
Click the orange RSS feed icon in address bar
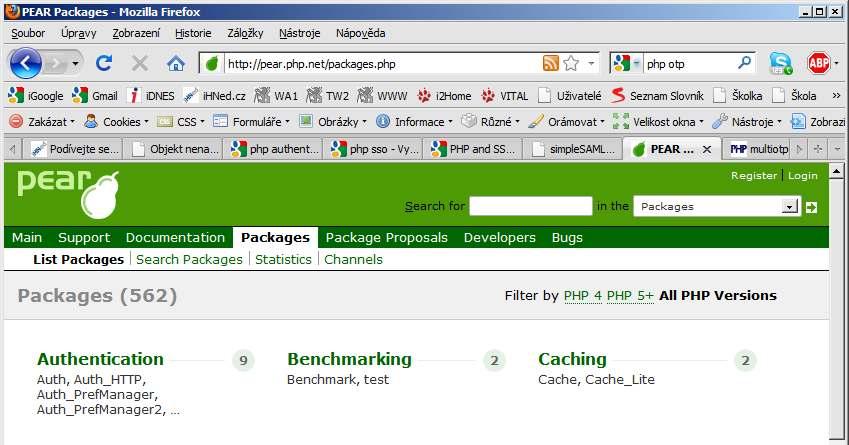coord(550,63)
